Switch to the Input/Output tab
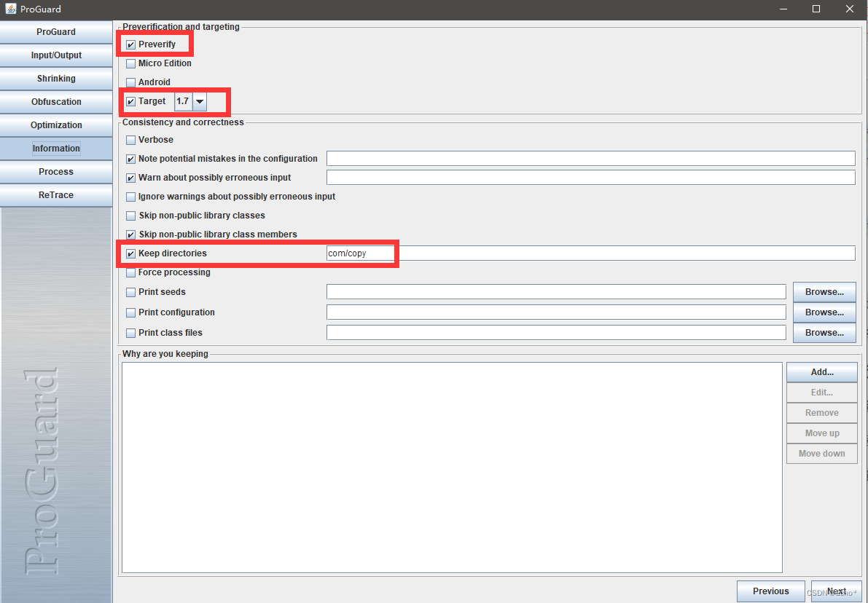 pos(56,55)
